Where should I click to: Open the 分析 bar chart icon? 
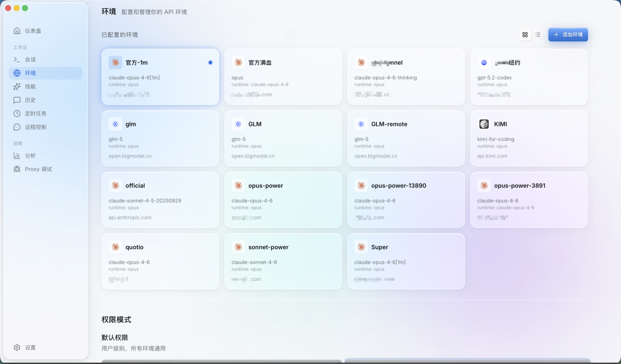[17, 155]
